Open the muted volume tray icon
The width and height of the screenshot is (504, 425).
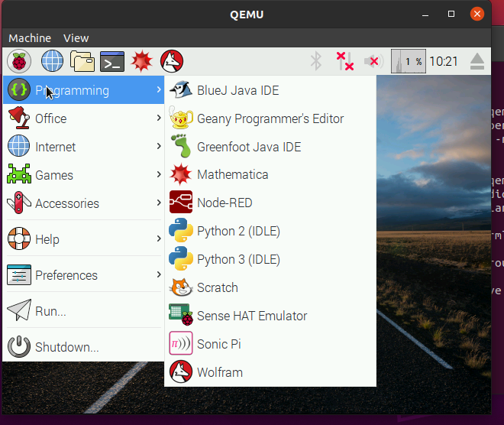tap(373, 61)
